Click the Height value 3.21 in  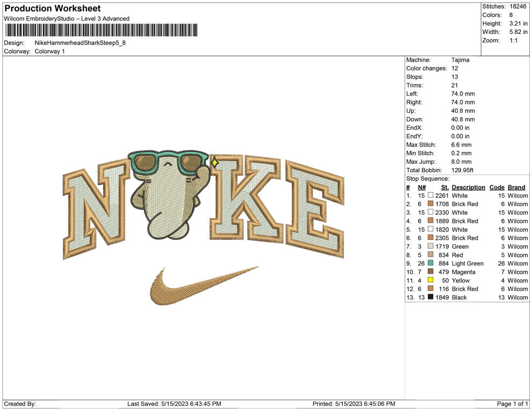[x=518, y=24]
